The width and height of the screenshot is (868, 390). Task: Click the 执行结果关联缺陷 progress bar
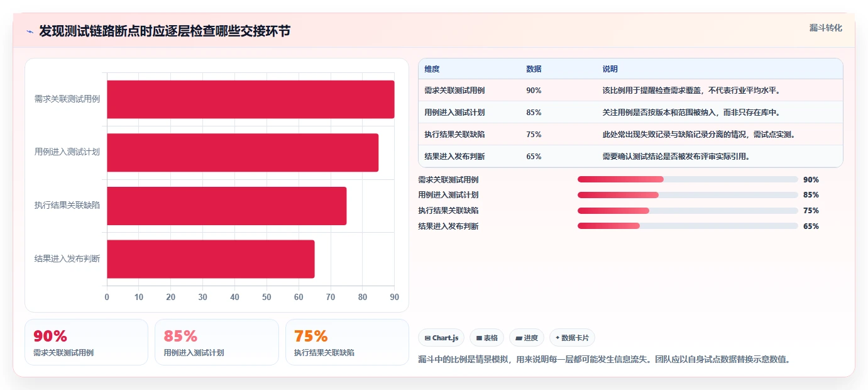pos(688,211)
